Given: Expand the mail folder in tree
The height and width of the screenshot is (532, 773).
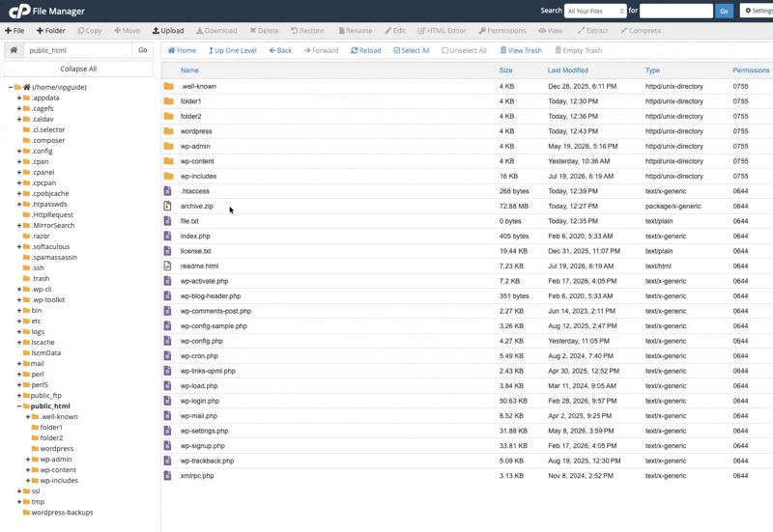Looking at the screenshot, I should pyautogui.click(x=19, y=364).
